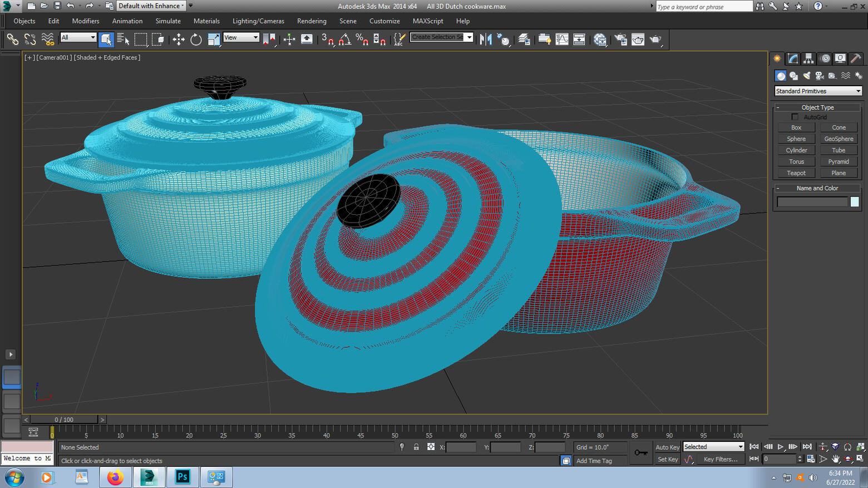The height and width of the screenshot is (488, 868).
Task: Click the Mirror tool icon
Action: coord(486,40)
